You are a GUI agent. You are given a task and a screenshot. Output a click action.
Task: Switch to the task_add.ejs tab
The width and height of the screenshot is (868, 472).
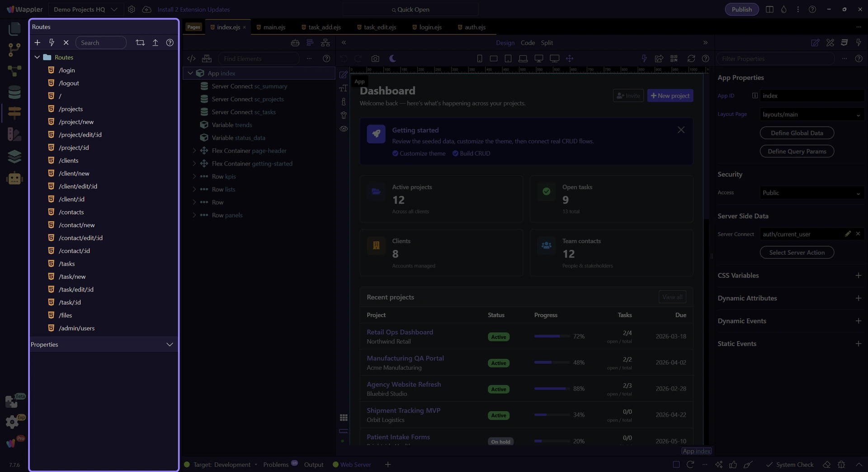pos(324,27)
